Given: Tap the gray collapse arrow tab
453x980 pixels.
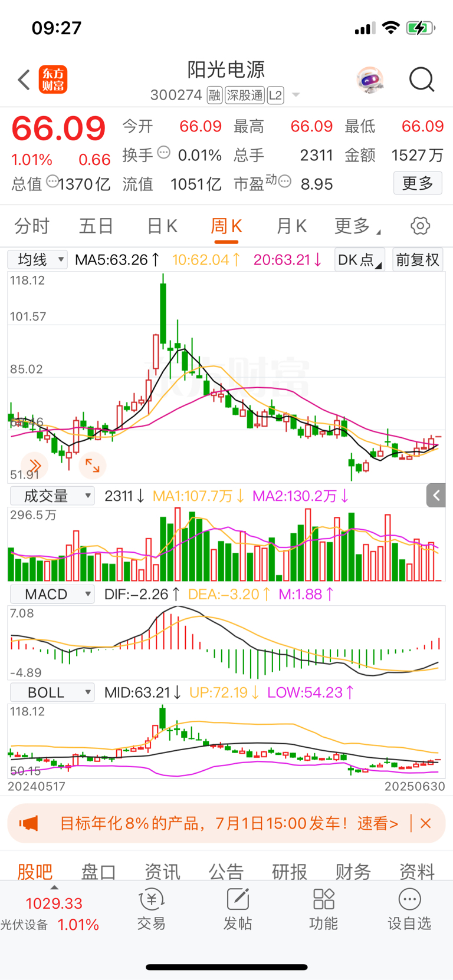Looking at the screenshot, I should [x=436, y=496].
